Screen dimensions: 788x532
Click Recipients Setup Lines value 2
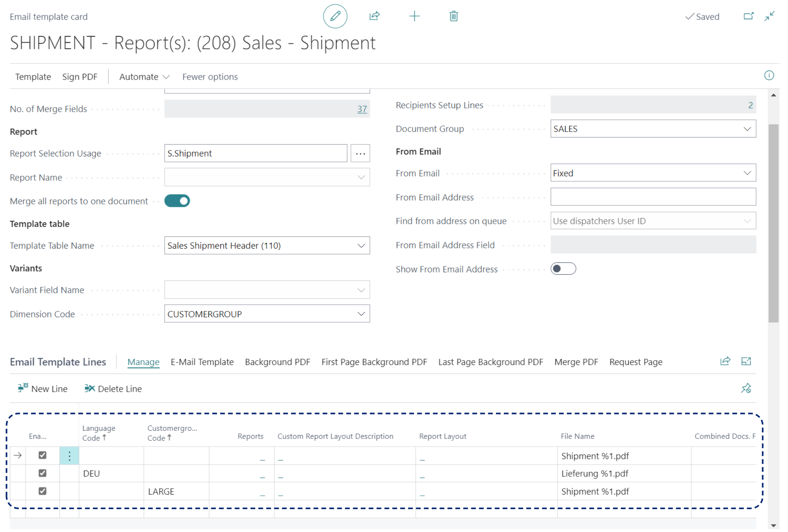click(x=750, y=105)
